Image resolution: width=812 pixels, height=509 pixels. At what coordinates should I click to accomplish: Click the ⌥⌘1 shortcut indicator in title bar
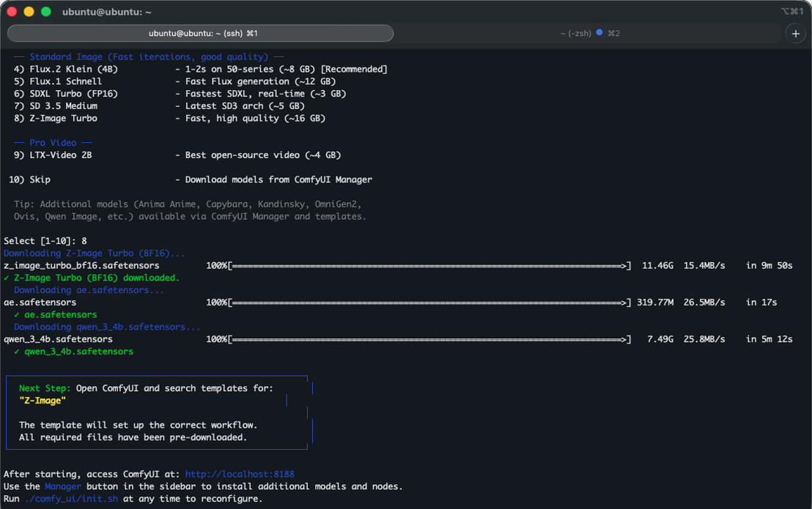pos(792,12)
